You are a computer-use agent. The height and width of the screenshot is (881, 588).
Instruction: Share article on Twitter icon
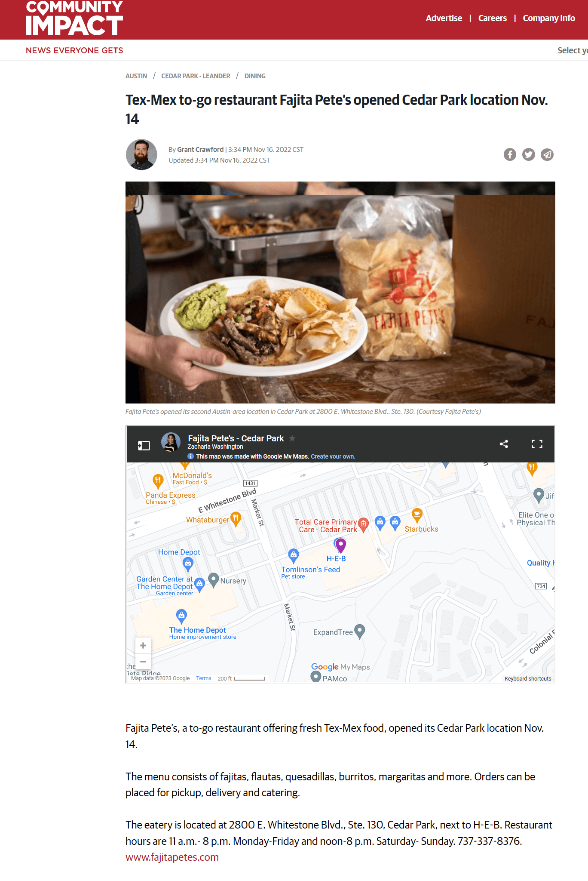(x=529, y=154)
